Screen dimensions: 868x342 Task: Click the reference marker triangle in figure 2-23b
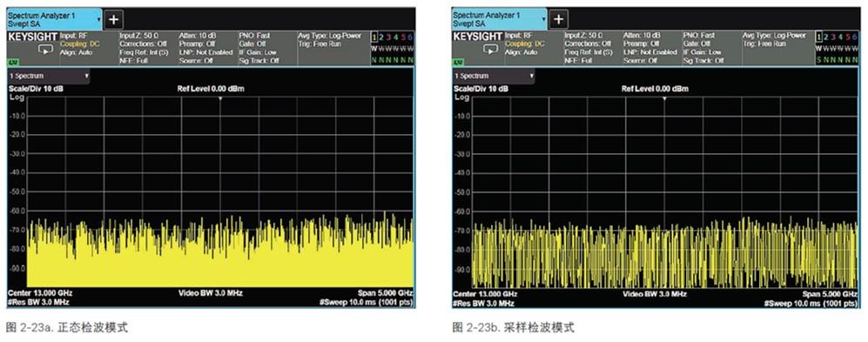click(x=664, y=98)
